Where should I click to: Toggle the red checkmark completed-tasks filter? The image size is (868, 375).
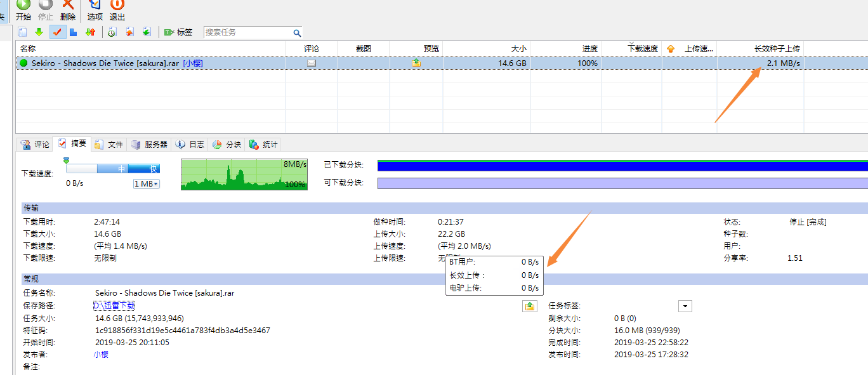pyautogui.click(x=56, y=32)
